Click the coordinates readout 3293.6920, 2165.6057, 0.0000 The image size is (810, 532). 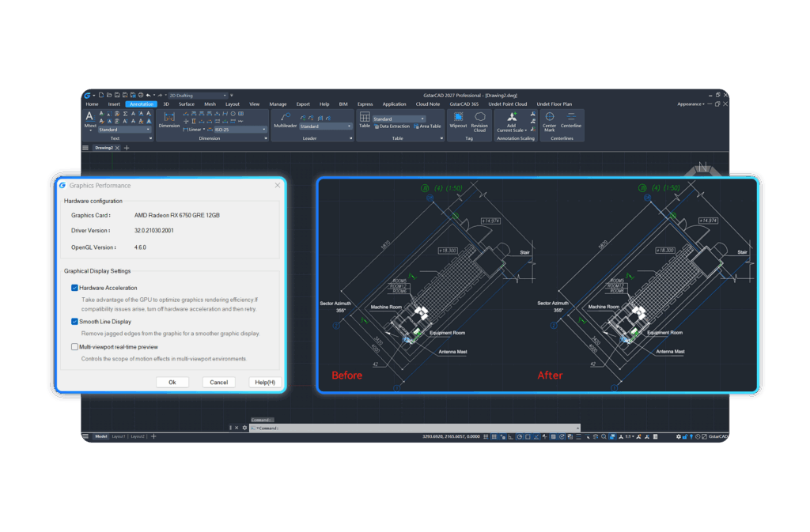coord(451,436)
